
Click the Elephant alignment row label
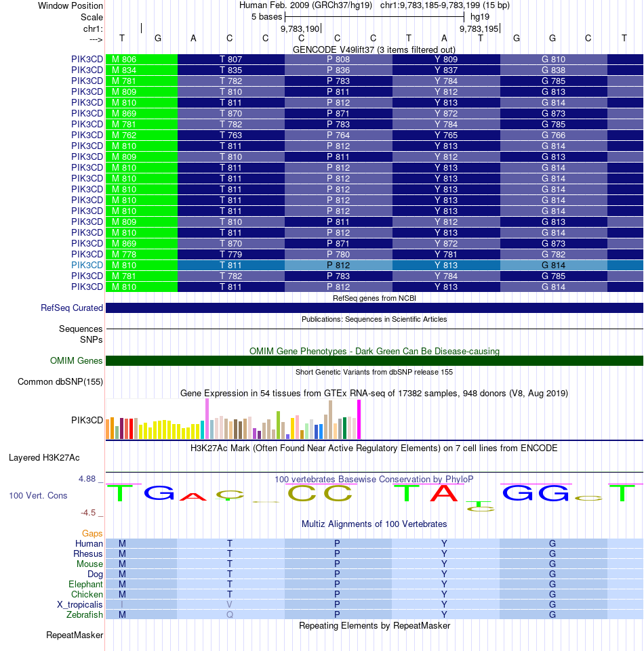85,584
